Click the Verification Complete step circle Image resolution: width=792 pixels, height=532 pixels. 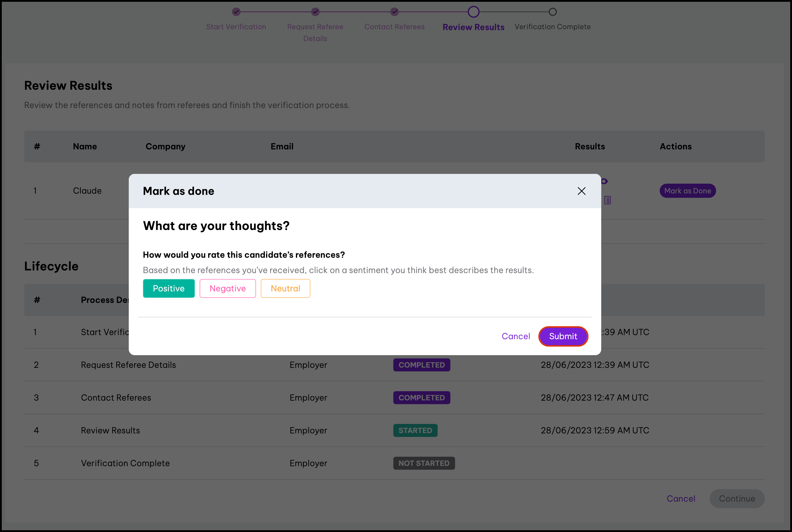[x=553, y=12]
